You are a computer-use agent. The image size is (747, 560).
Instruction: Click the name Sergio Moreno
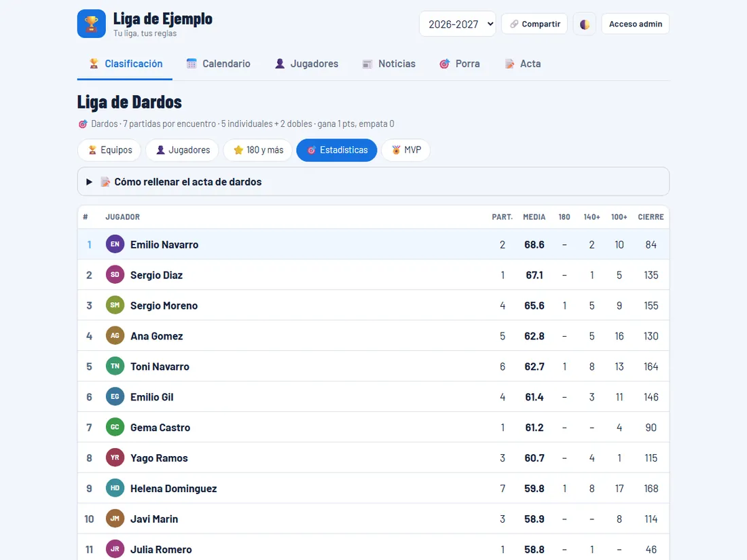point(164,305)
